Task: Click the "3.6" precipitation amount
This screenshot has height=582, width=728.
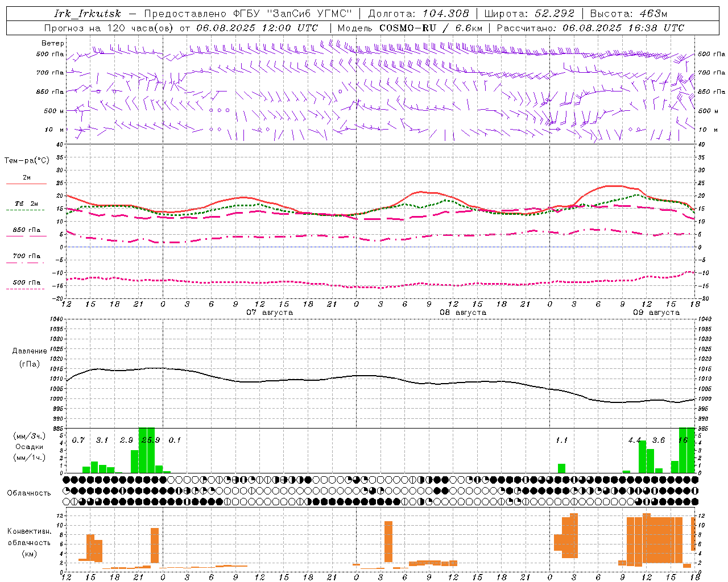Action: [x=659, y=440]
